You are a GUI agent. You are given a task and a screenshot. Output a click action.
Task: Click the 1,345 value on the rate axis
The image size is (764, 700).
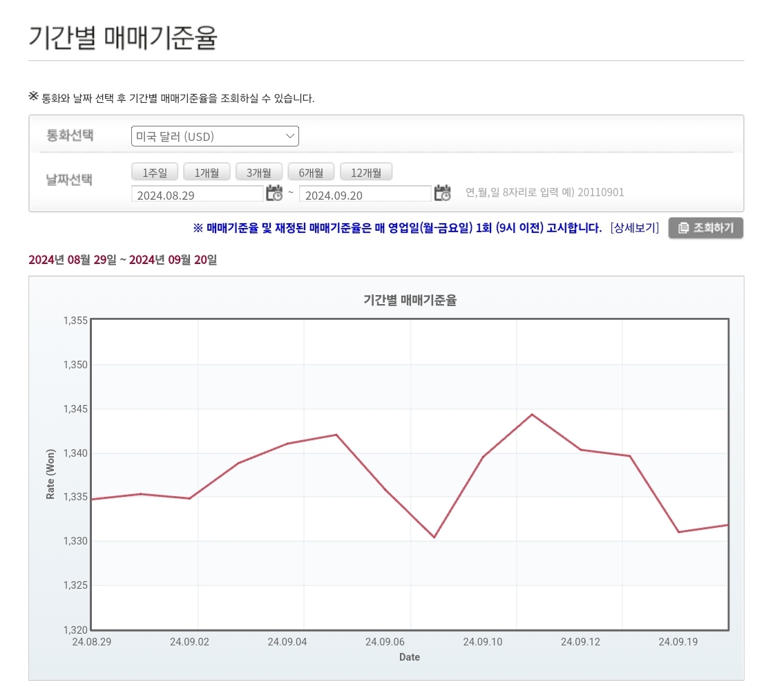75,409
